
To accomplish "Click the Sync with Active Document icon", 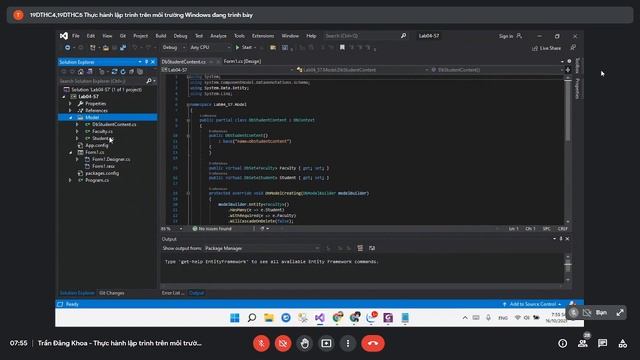I will click(x=114, y=71).
